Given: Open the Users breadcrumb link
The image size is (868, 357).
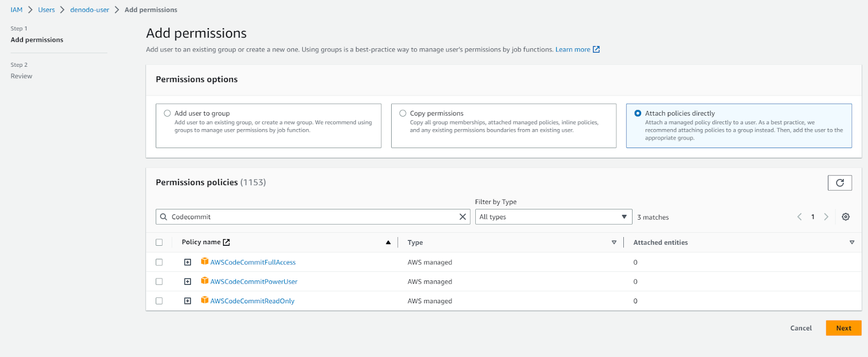Looking at the screenshot, I should click(46, 10).
